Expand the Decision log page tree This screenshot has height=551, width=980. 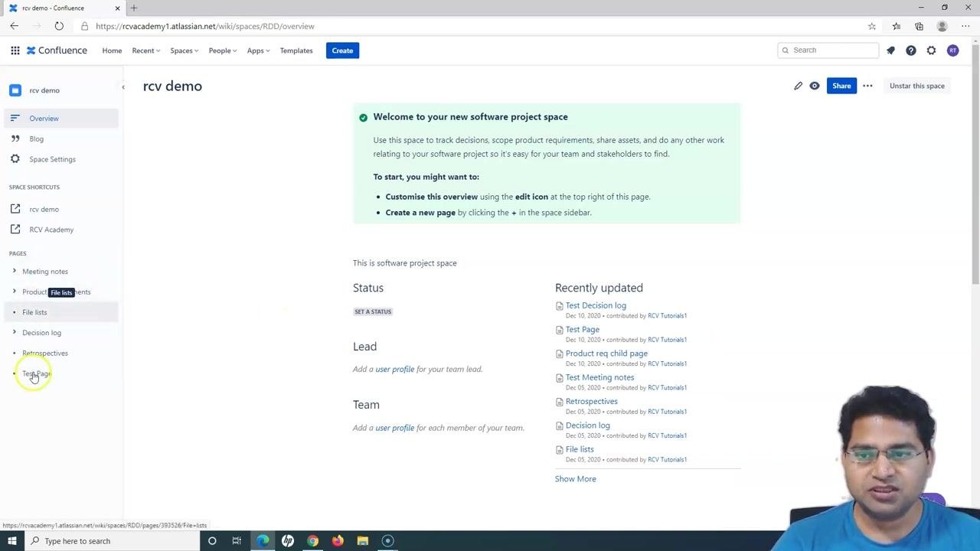[14, 332]
